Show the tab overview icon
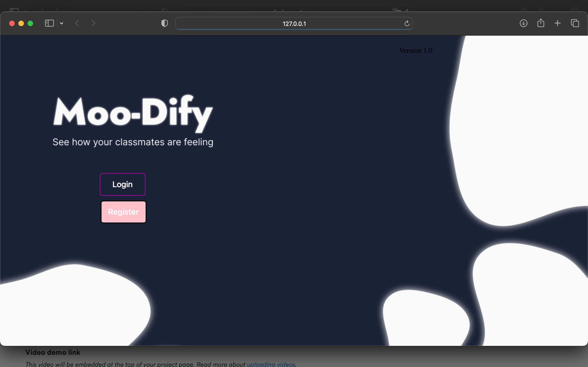The image size is (588, 367). pos(575,23)
